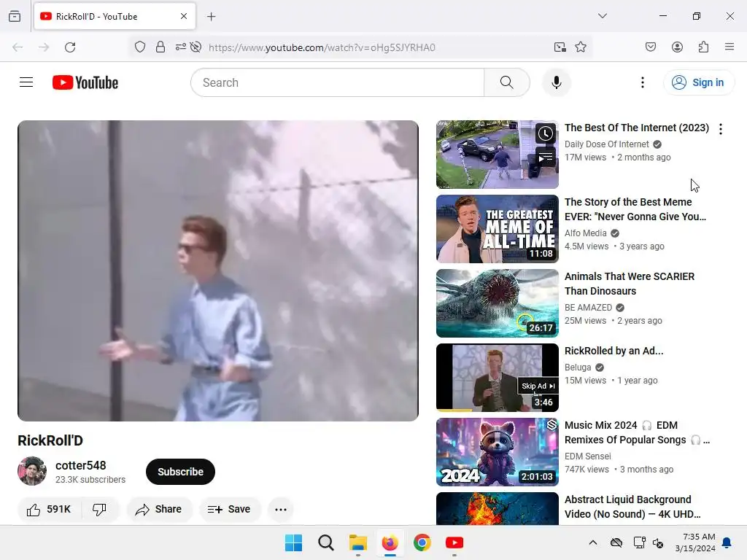
Task: Open the tracking protection shield icon
Action: pyautogui.click(x=139, y=47)
